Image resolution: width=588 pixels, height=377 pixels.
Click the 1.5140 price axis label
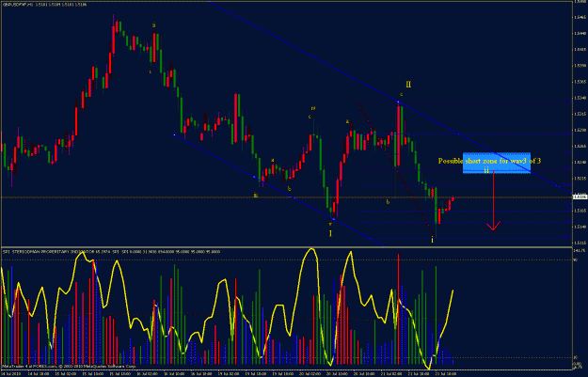point(580,227)
